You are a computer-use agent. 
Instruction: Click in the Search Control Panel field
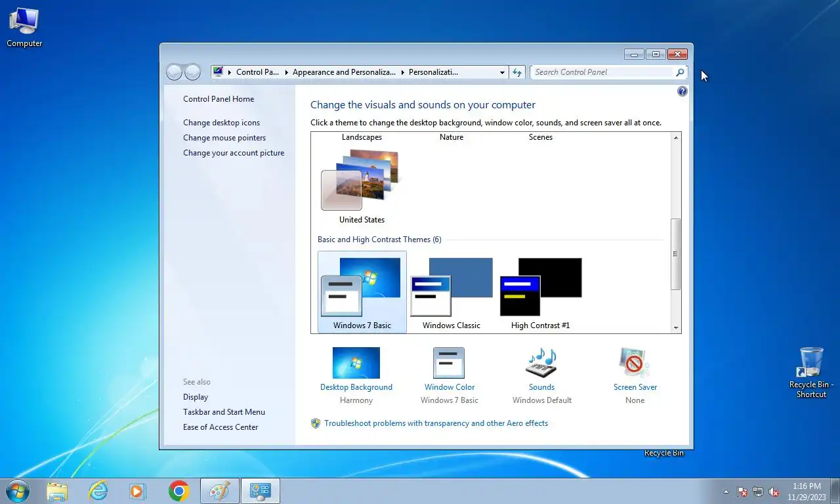603,72
